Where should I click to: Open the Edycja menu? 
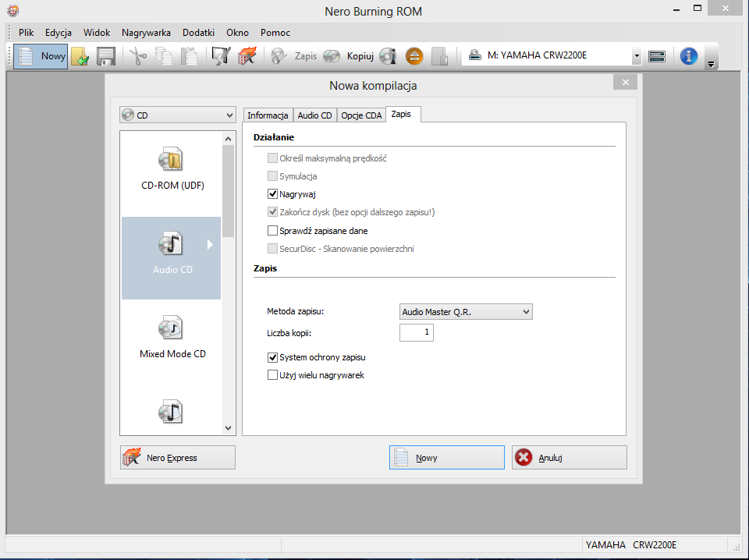(x=59, y=33)
